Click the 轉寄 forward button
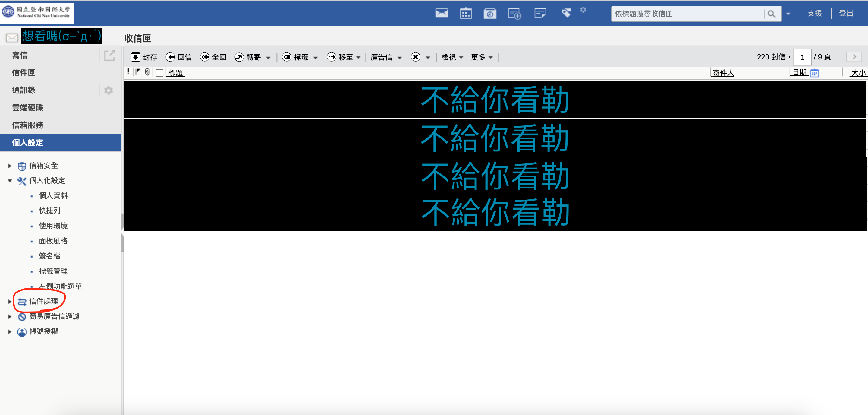Viewport: 868px width, 415px height. [x=248, y=57]
